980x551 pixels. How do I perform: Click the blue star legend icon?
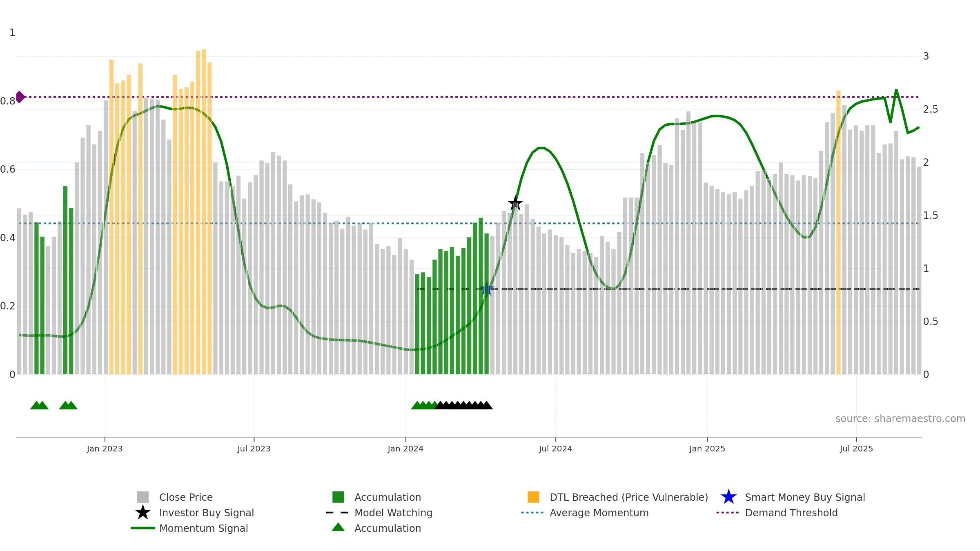(728, 497)
